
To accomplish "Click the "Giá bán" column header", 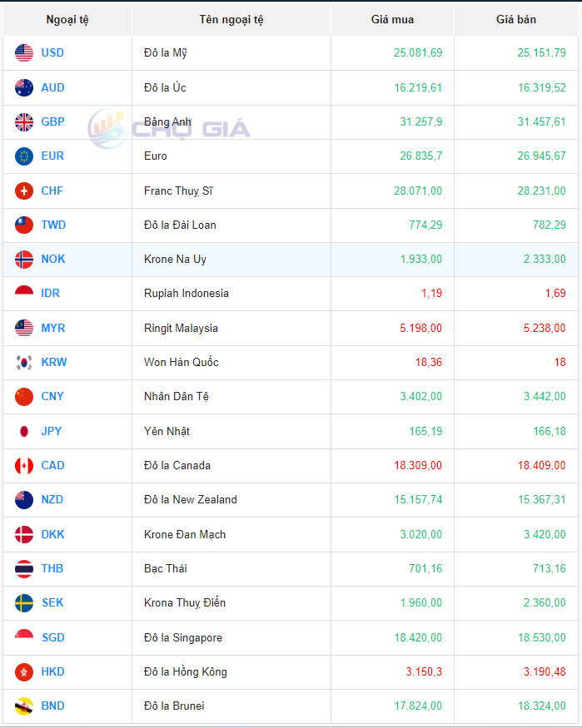I will tap(516, 19).
